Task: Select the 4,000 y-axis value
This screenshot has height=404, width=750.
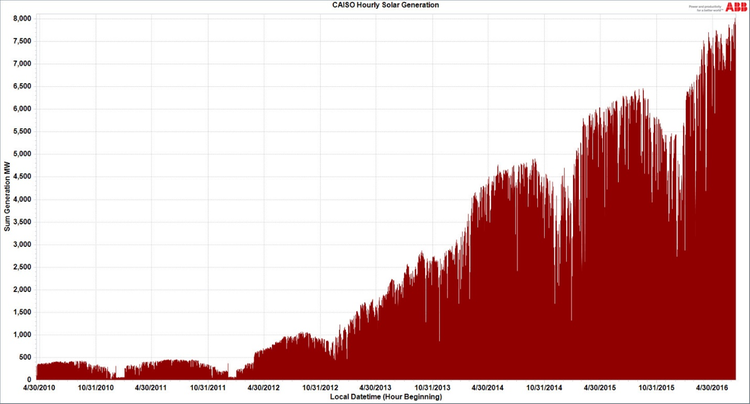Action: [22, 199]
